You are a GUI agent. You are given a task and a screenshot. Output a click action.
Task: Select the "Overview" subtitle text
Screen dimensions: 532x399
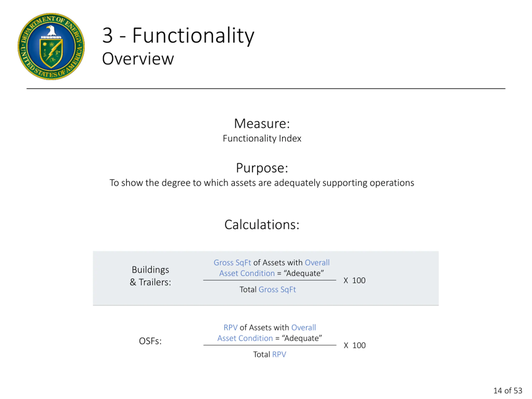pyautogui.click(x=138, y=59)
